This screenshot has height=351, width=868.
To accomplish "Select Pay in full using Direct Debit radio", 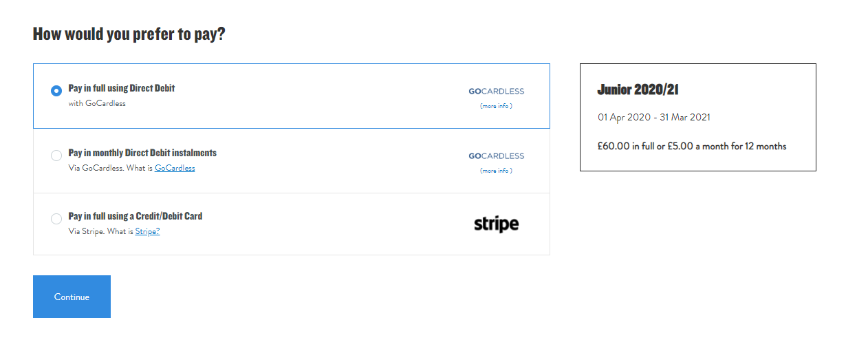I will click(56, 91).
